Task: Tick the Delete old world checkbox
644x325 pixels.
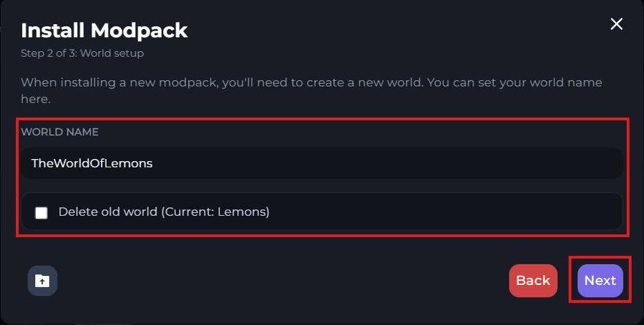Action: click(42, 212)
